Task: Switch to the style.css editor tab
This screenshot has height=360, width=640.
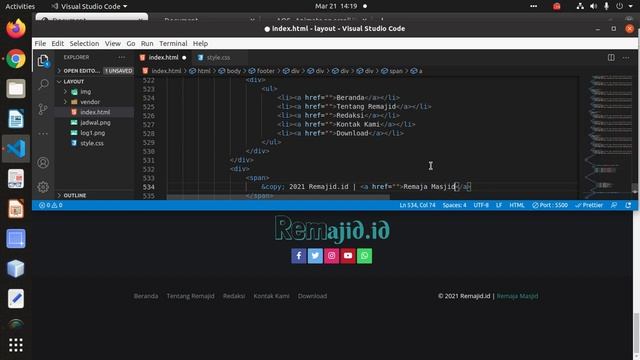Action: tap(218, 58)
